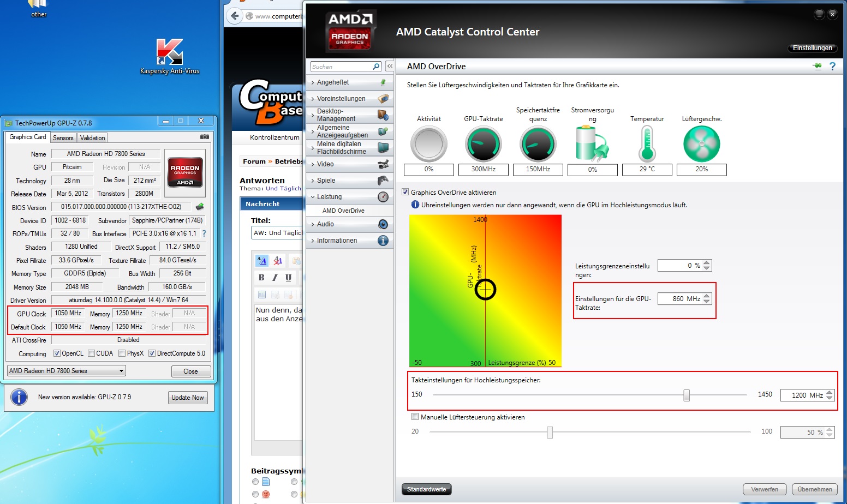
Task: Collapse the Catalyst sidebar with double-chevron button
Action: coord(390,66)
